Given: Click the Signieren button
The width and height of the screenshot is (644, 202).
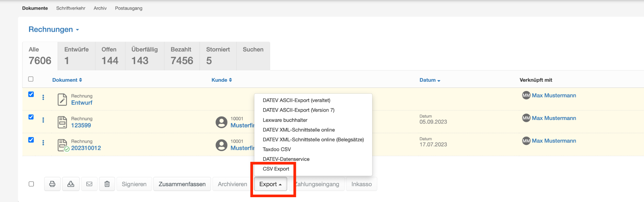Looking at the screenshot, I should point(134,184).
